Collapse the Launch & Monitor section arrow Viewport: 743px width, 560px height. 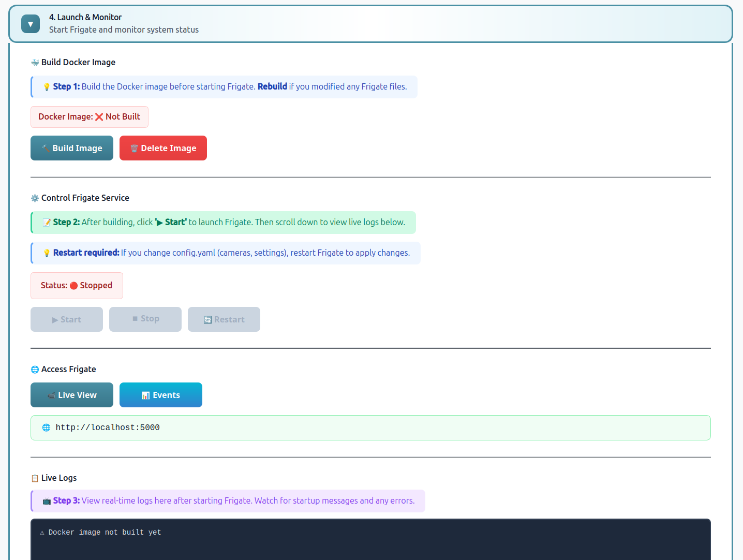pos(31,24)
